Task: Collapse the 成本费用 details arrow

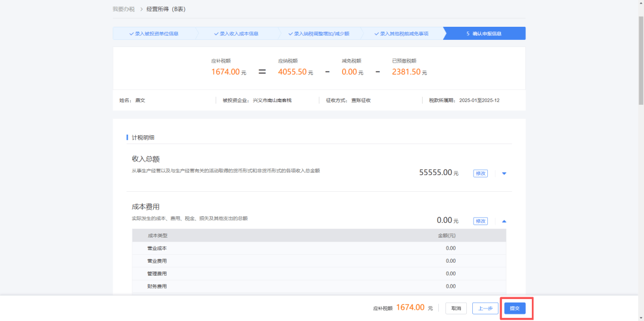Action: pos(504,221)
